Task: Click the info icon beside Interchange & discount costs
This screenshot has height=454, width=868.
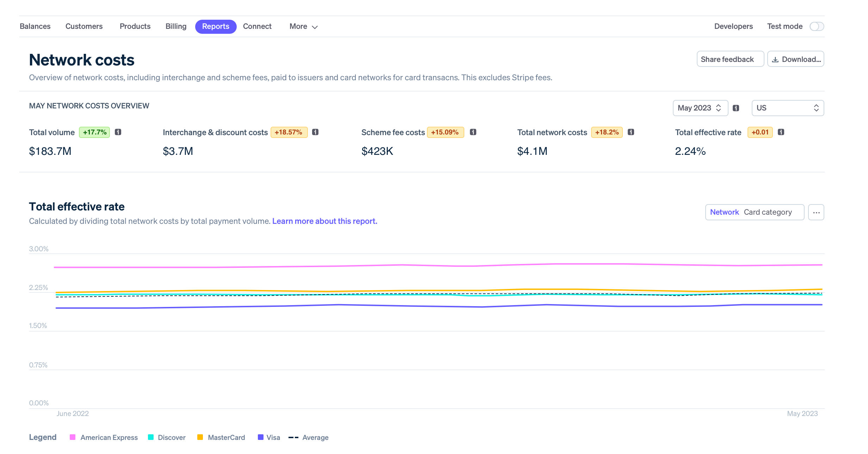Action: click(316, 132)
